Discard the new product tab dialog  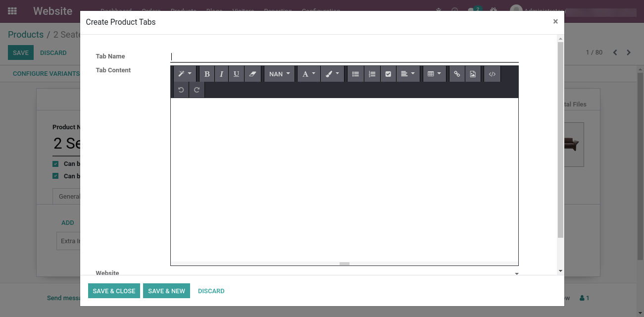pyautogui.click(x=211, y=291)
